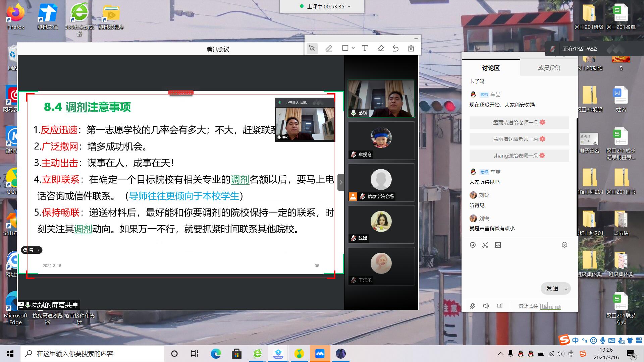Open 电子签名 desktop file
The height and width of the screenshot is (362, 644).
[589, 142]
